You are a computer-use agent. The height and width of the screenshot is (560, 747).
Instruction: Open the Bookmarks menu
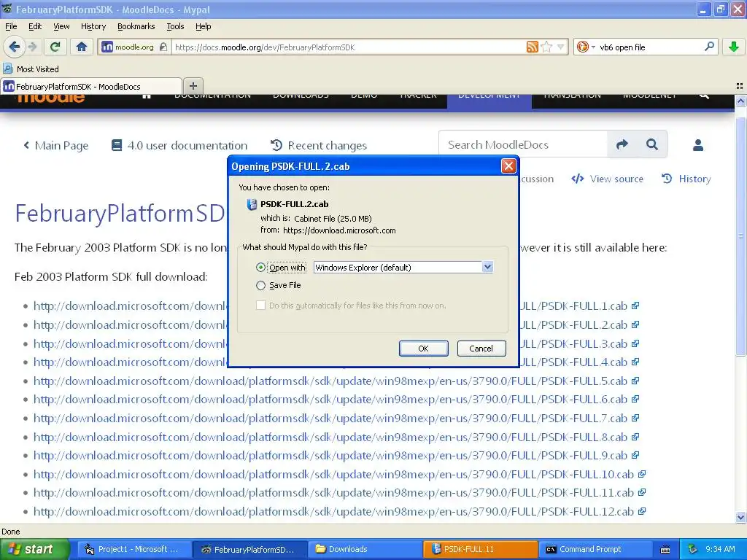click(136, 26)
